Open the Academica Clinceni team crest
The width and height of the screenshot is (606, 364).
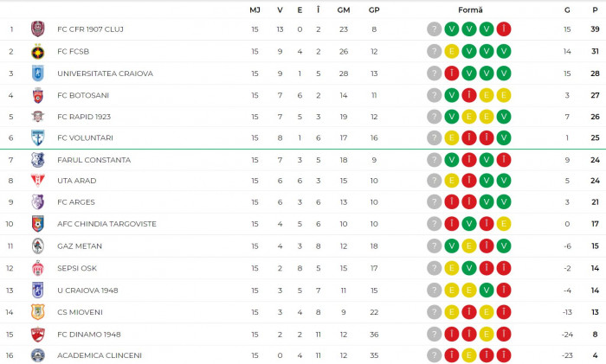tap(37, 355)
